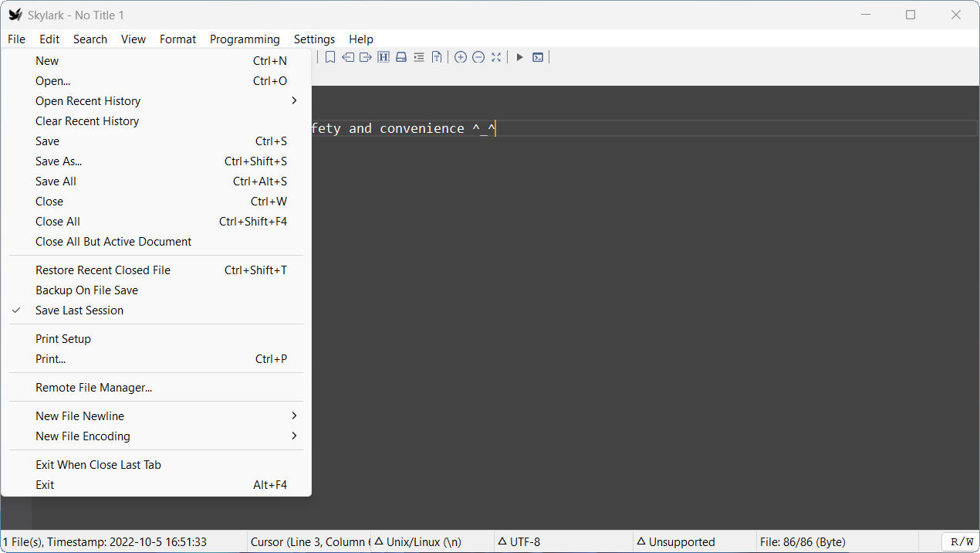The height and width of the screenshot is (553, 980).
Task: Click the fullscreen expand arrows icon
Action: (x=496, y=57)
